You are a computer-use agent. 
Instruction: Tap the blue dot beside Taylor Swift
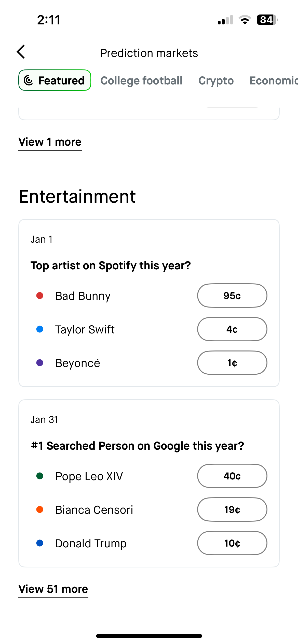pos(40,329)
